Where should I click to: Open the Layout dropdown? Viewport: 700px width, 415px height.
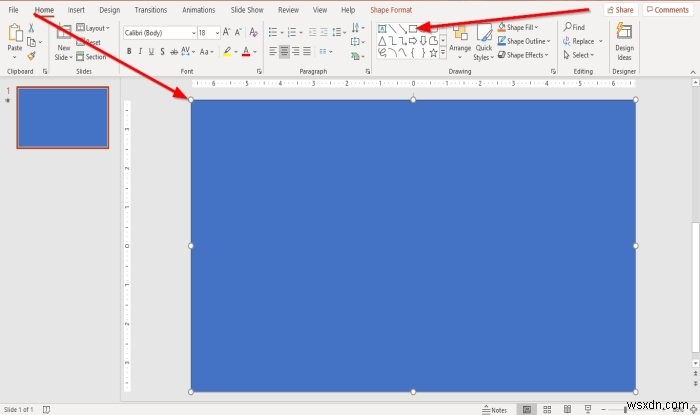click(93, 28)
